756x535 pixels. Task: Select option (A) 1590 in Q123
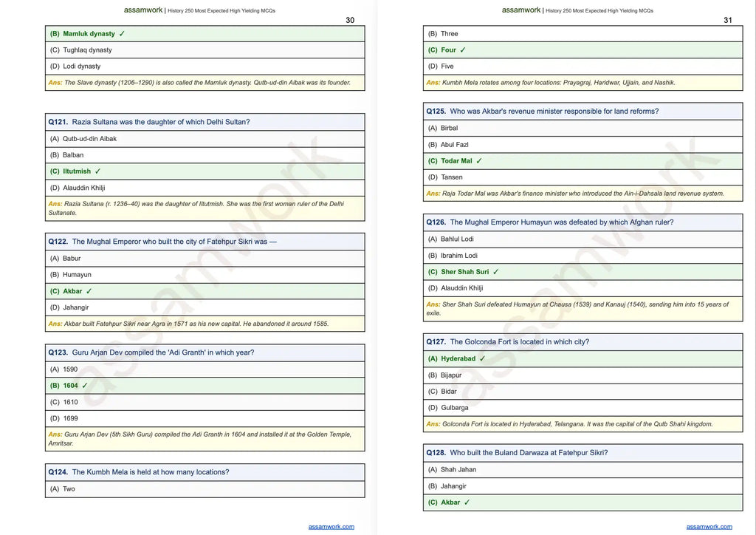point(205,369)
